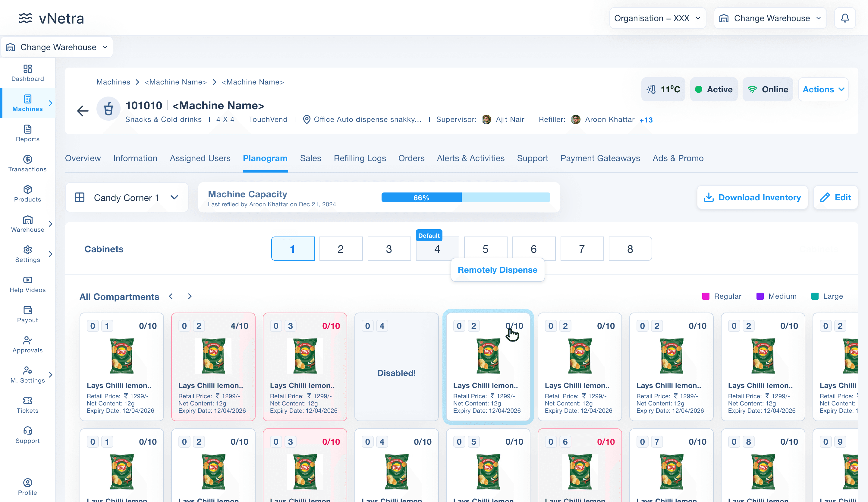Image resolution: width=868 pixels, height=502 pixels.
Task: Expand the Actions dropdown
Action: click(x=823, y=89)
